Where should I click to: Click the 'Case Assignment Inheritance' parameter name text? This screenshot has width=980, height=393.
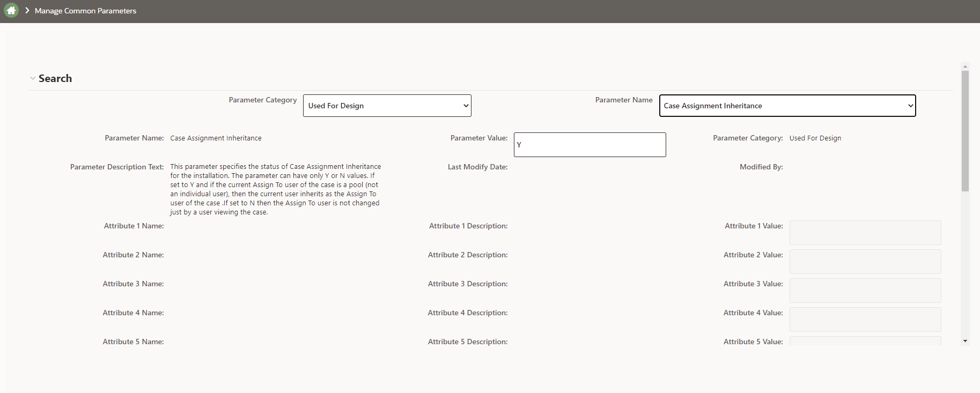coord(216,138)
